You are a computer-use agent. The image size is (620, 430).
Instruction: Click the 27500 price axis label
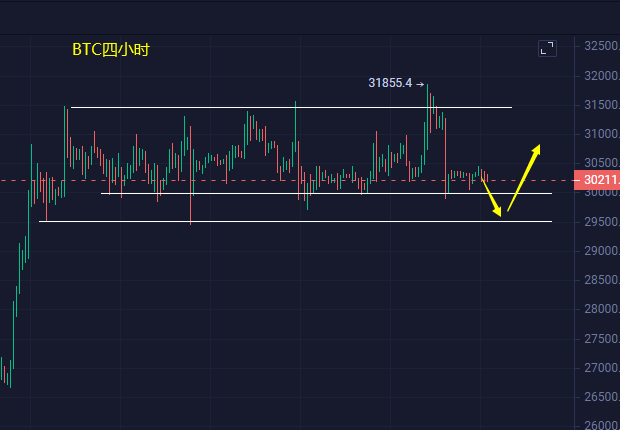click(x=602, y=339)
